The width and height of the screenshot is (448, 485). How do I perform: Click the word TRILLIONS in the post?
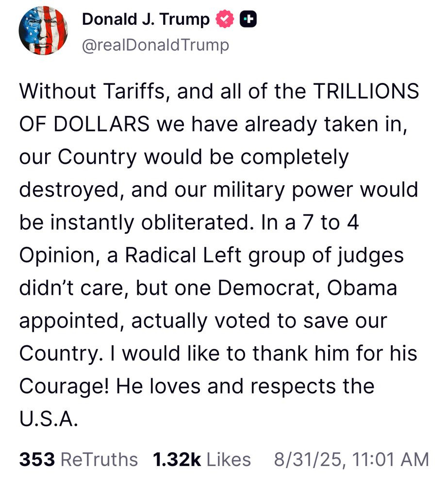pyautogui.click(x=366, y=91)
